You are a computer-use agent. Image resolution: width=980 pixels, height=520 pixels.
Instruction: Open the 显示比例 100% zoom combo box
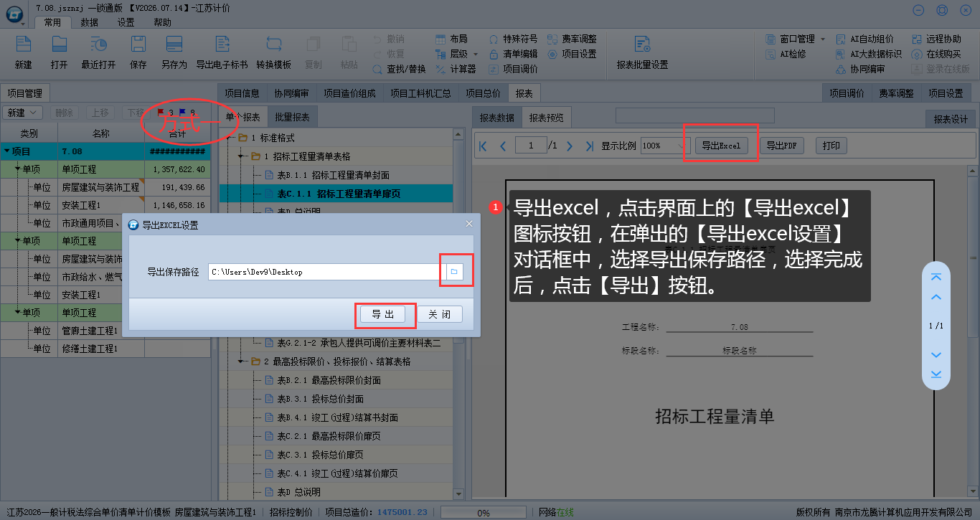pos(666,146)
